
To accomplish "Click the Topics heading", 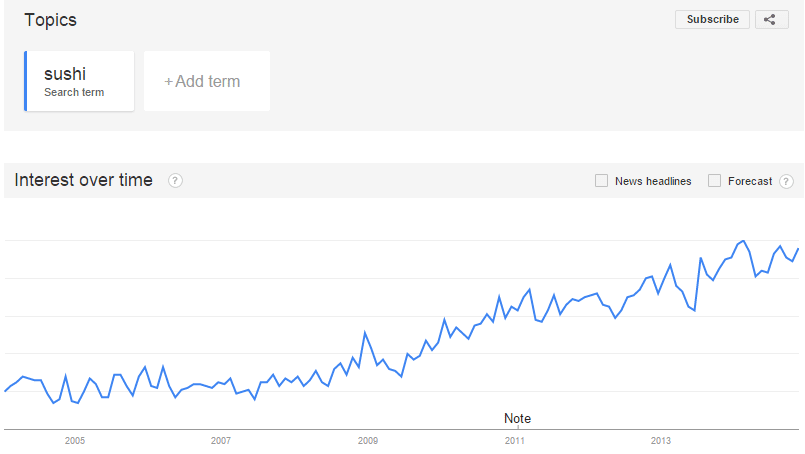I will pyautogui.click(x=50, y=20).
